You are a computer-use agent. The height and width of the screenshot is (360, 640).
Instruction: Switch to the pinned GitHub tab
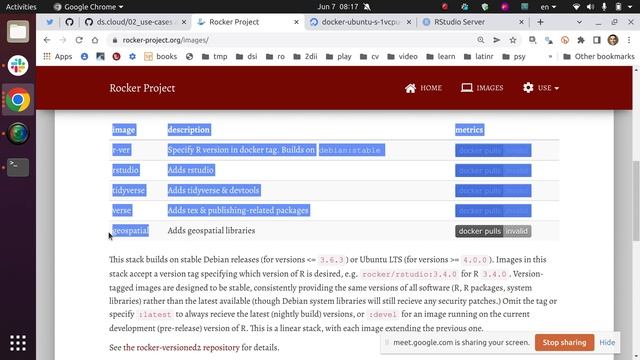point(69,22)
